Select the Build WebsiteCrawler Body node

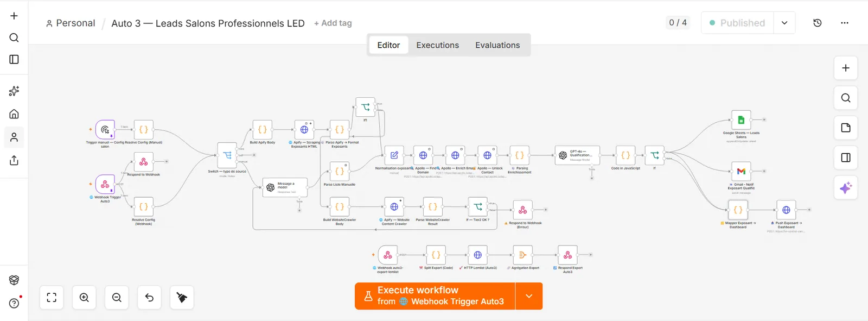tap(340, 207)
